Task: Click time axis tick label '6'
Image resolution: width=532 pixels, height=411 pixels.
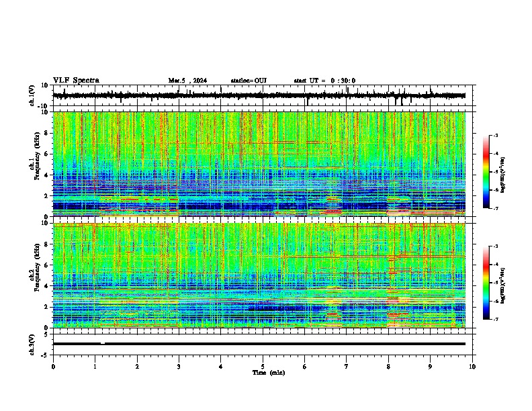Action: click(305, 367)
